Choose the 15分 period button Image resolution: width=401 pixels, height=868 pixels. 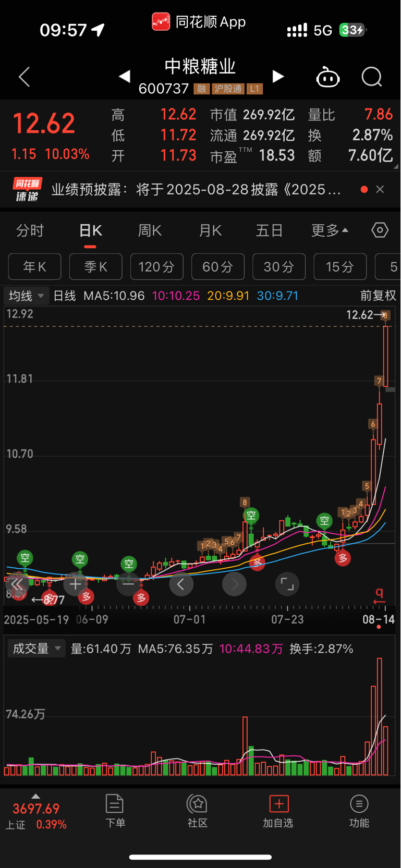click(x=340, y=267)
